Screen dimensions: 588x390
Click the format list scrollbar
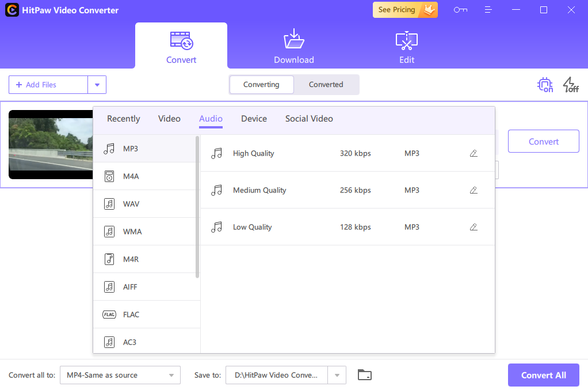point(197,207)
